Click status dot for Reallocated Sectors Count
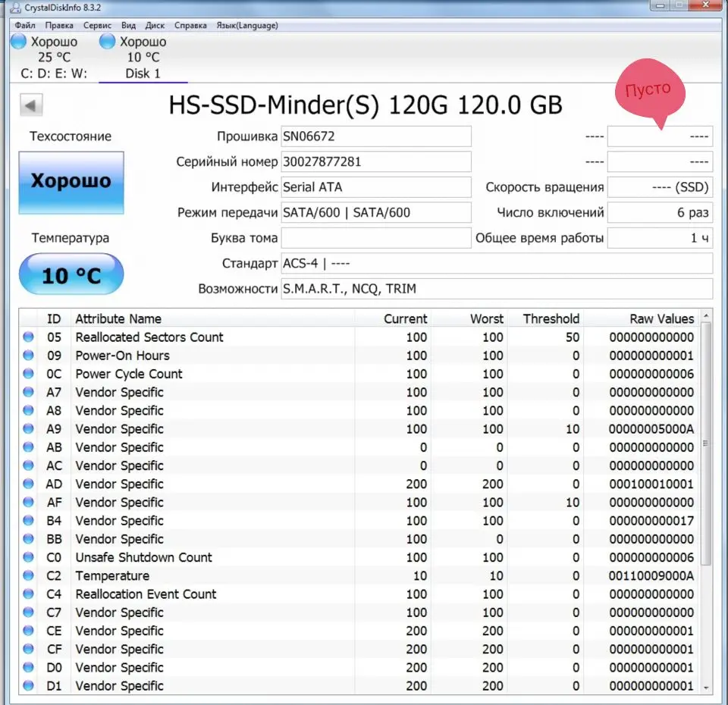Image resolution: width=728 pixels, height=705 pixels. tap(28, 337)
